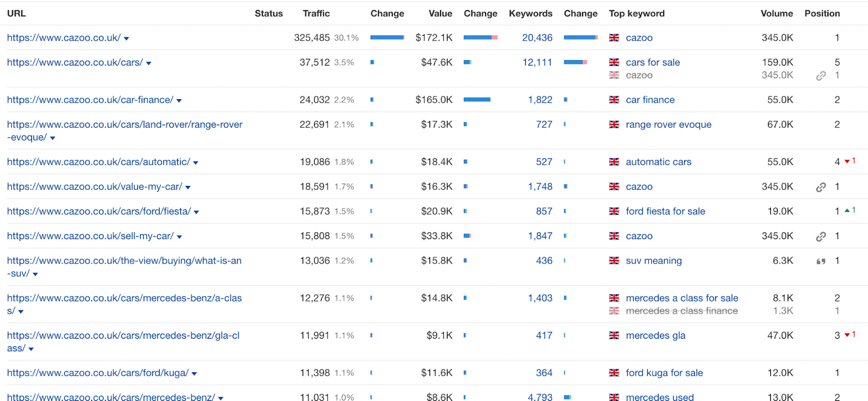The width and height of the screenshot is (868, 401).
Task: Click the Keywords column header
Action: click(530, 14)
